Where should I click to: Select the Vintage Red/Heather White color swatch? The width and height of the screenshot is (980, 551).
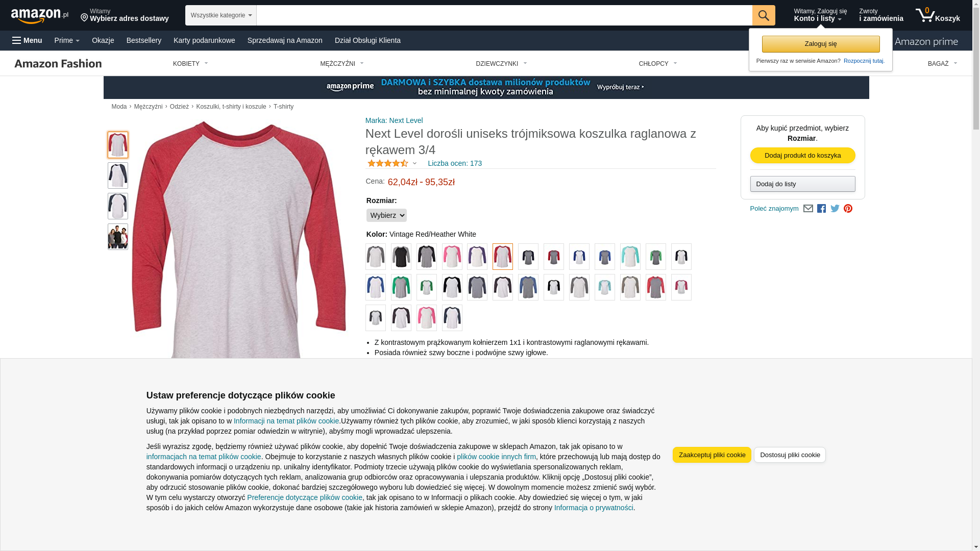[503, 257]
